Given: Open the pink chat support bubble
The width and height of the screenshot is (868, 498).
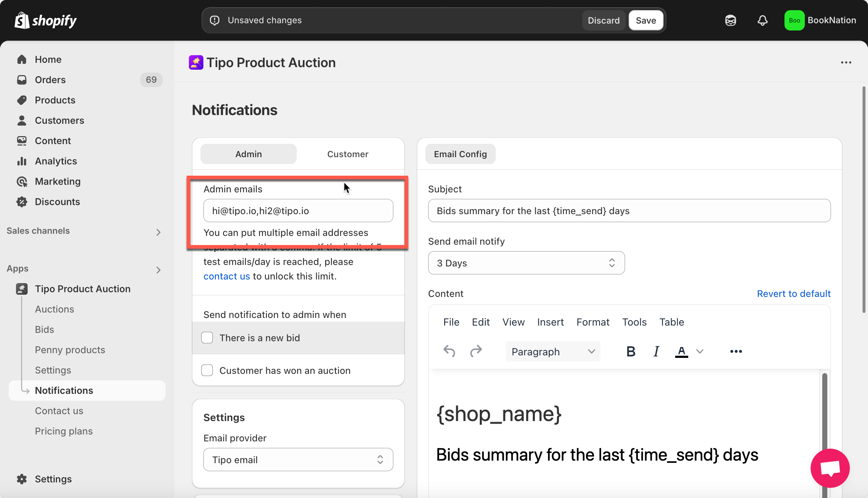Looking at the screenshot, I should tap(830, 468).
